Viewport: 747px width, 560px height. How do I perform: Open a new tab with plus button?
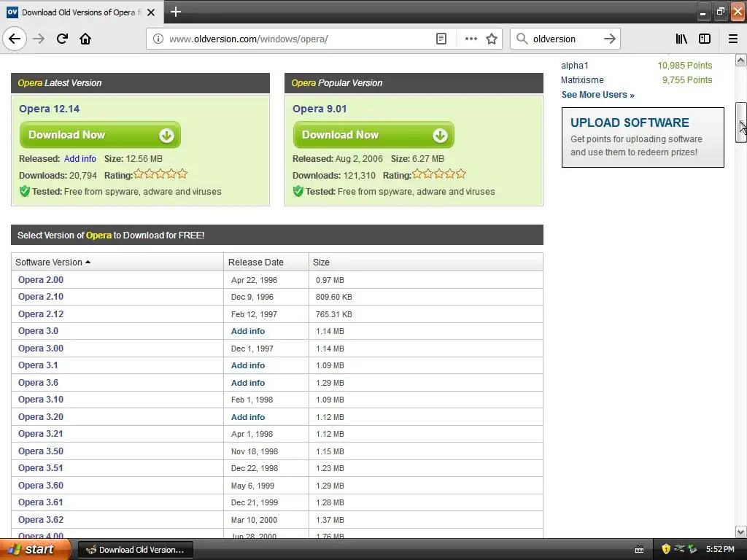[x=175, y=12]
